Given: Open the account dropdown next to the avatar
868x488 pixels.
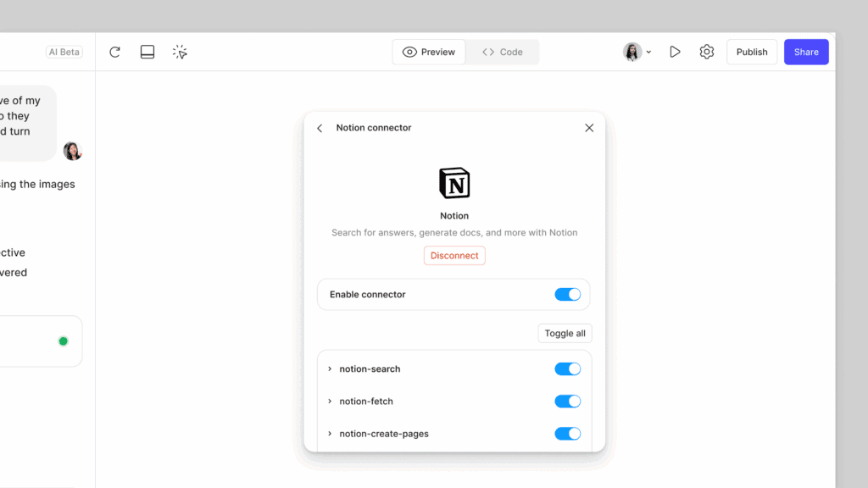Looking at the screenshot, I should (648, 52).
